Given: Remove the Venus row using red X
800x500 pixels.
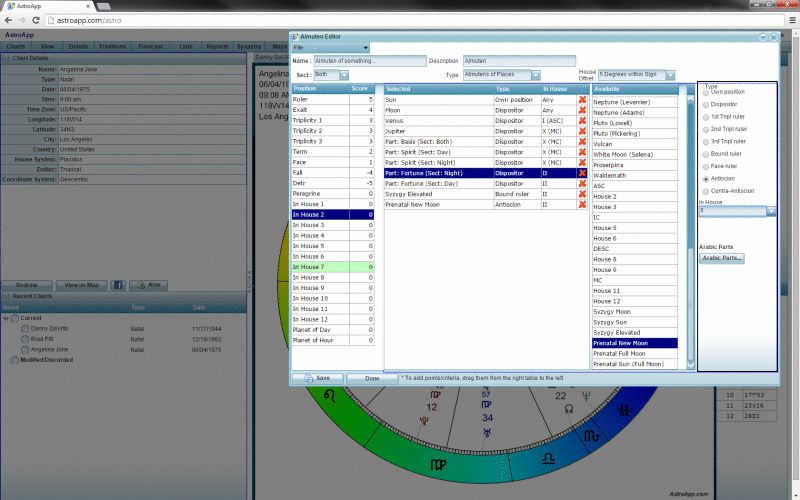Looking at the screenshot, I should pyautogui.click(x=582, y=120).
